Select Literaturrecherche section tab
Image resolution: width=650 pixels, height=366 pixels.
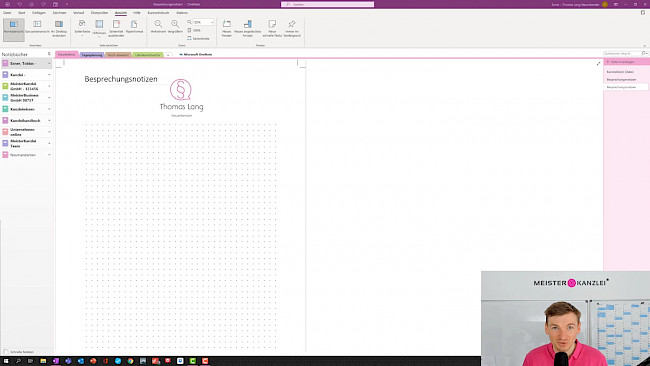[148, 55]
